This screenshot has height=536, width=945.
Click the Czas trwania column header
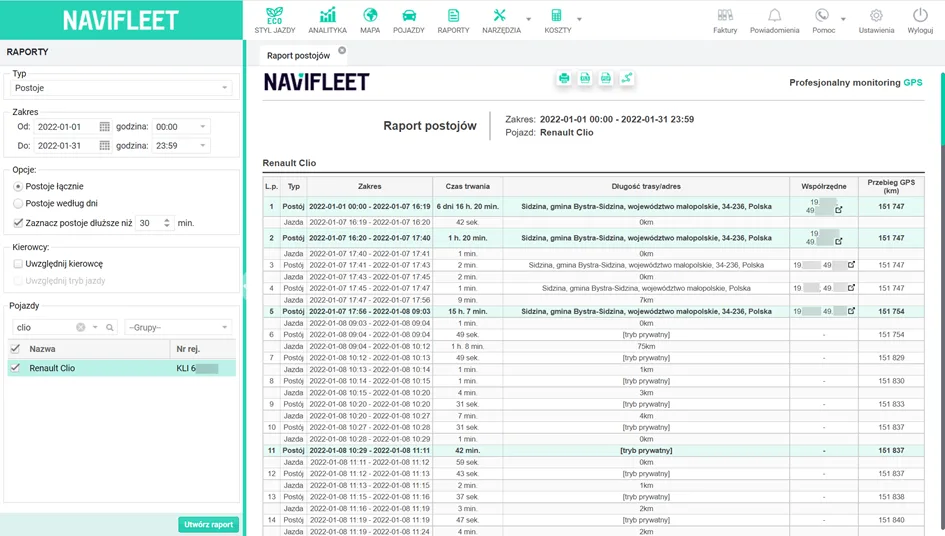[468, 186]
